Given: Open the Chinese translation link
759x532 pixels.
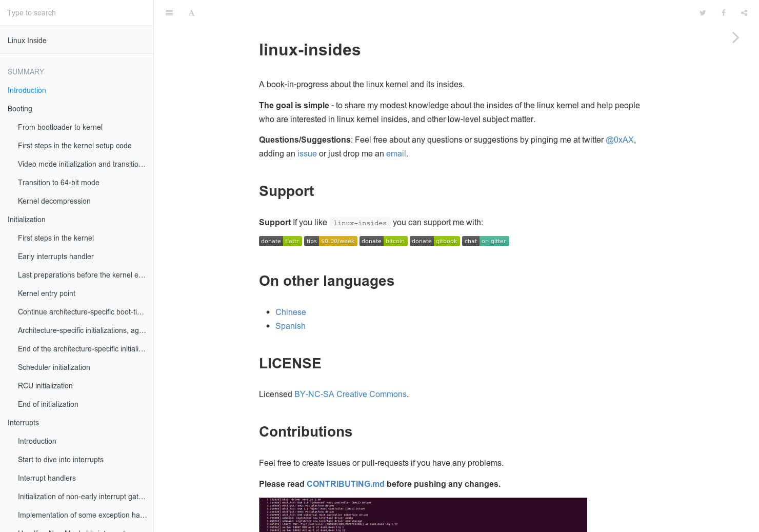Looking at the screenshot, I should click(291, 312).
